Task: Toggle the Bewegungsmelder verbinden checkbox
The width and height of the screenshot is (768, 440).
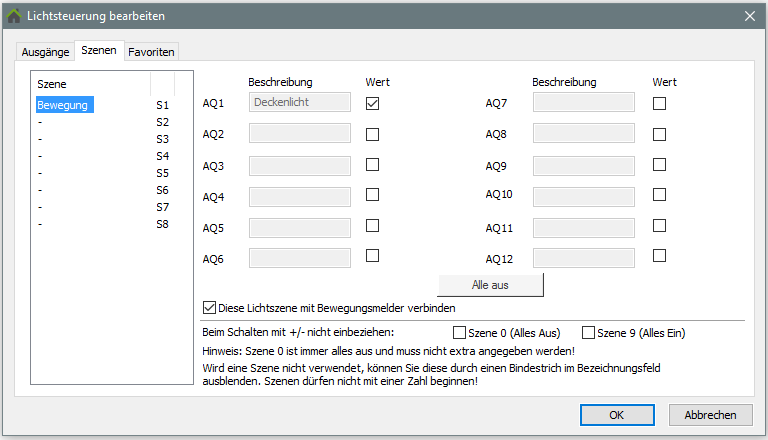Action: [210, 308]
